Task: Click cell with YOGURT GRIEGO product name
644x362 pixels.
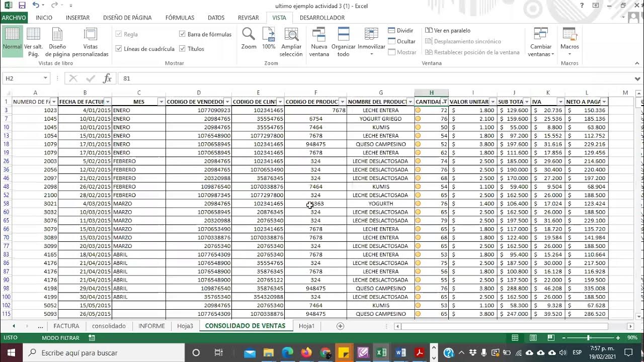Action: (x=380, y=119)
